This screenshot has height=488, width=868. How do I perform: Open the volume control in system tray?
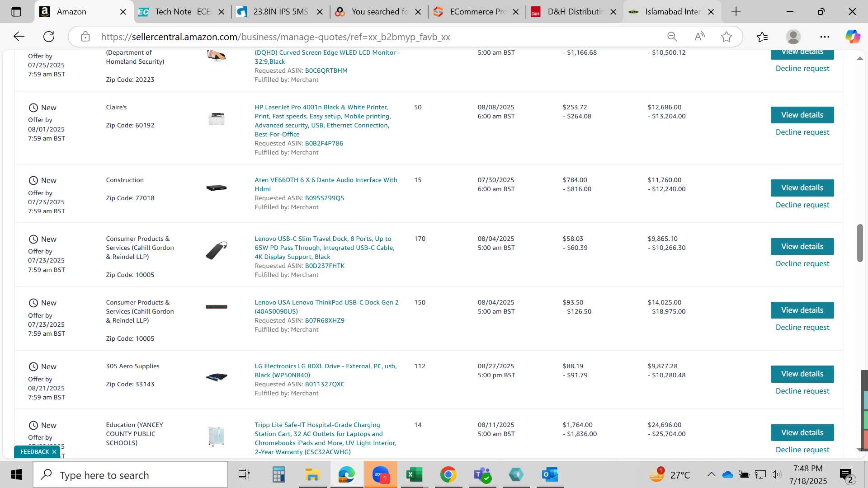pos(777,474)
